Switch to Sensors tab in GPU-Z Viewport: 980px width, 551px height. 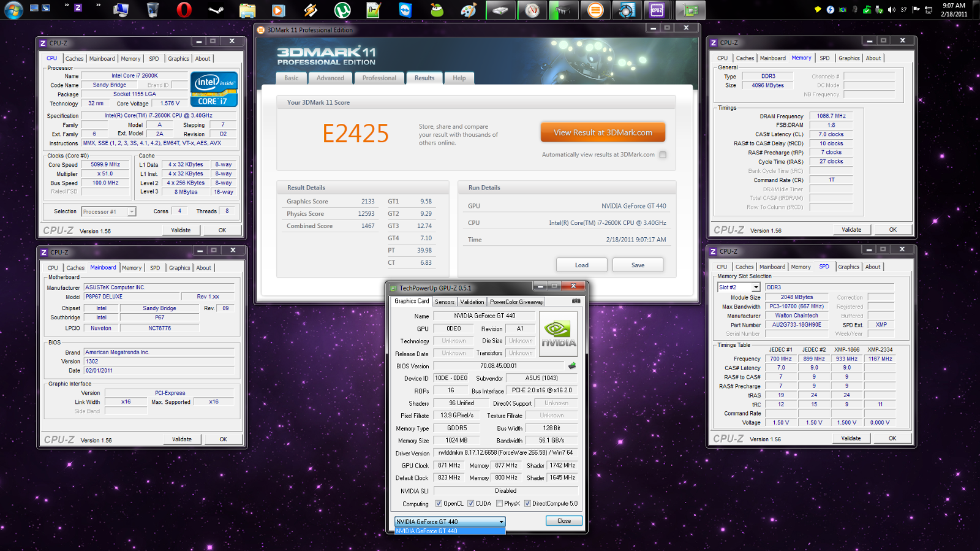[x=445, y=302]
